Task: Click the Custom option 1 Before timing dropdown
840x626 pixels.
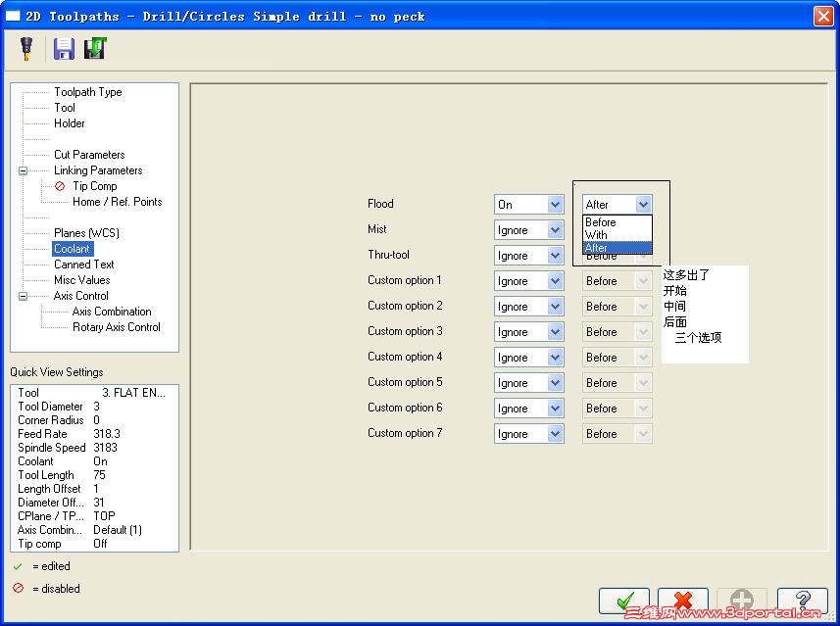Action: pyautogui.click(x=618, y=281)
